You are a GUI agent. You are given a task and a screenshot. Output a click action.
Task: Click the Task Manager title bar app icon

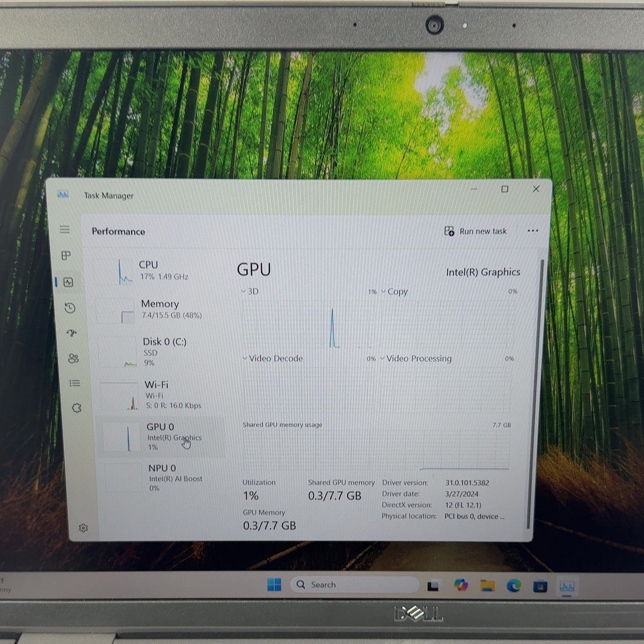pyautogui.click(x=63, y=194)
